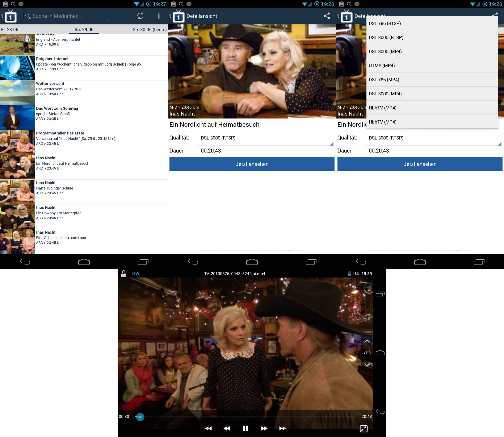Tap Das Erste app icon beside search field
Screen dimensions: 504x437
pyautogui.click(x=10, y=16)
